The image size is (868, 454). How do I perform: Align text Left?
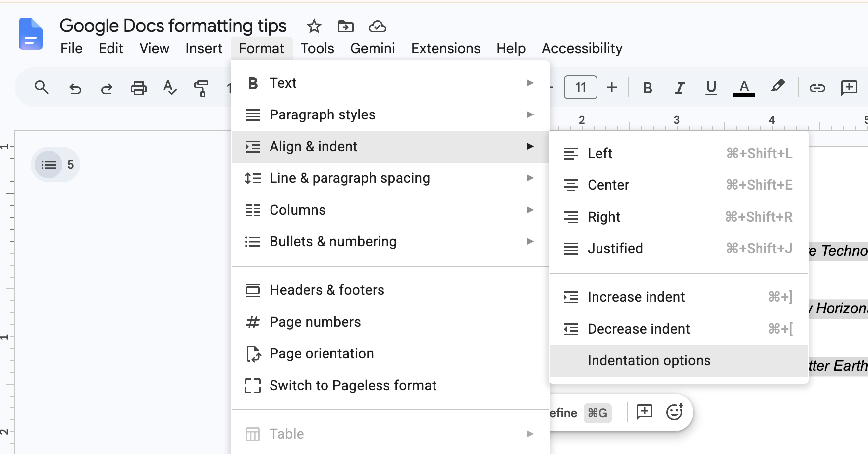pos(679,154)
